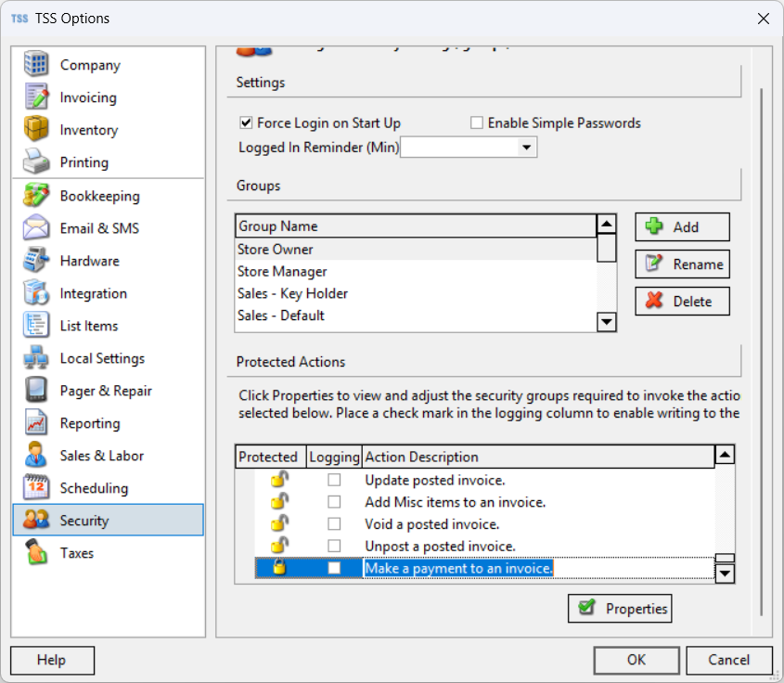
Task: Click the Hardware cash register icon
Action: [x=36, y=261]
